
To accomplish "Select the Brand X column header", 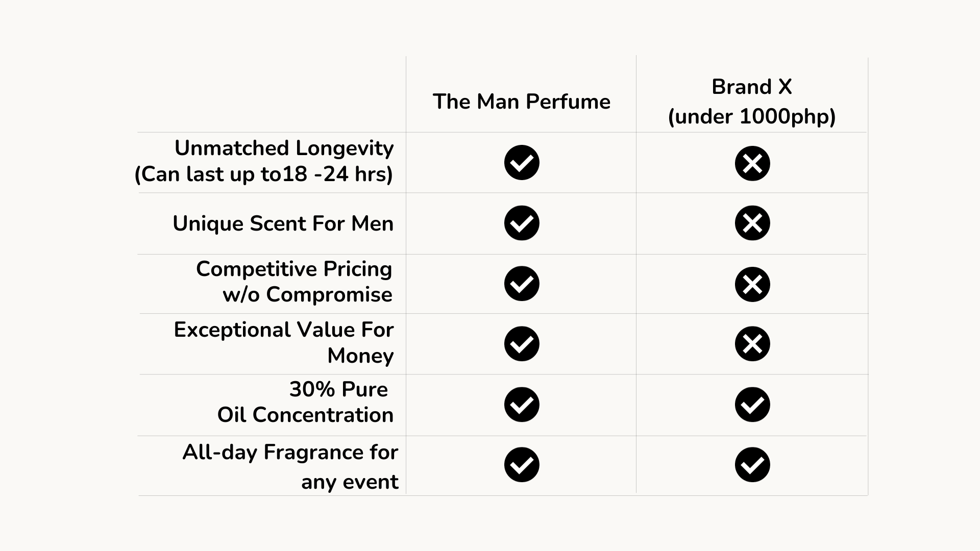I will pos(752,102).
